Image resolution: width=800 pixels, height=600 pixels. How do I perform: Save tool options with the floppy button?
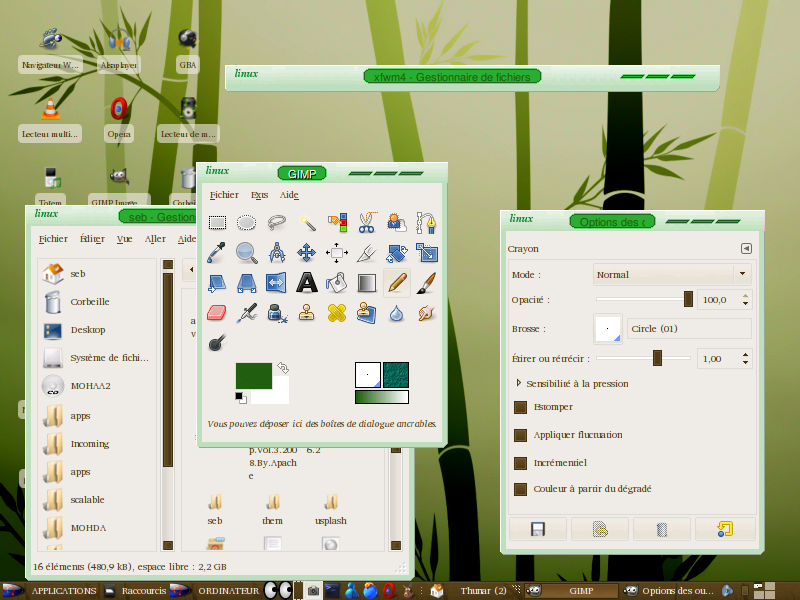pyautogui.click(x=538, y=529)
